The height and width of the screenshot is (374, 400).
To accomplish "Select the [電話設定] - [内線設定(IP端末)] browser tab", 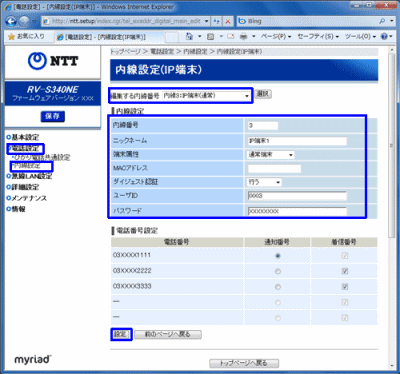I will pos(108,37).
